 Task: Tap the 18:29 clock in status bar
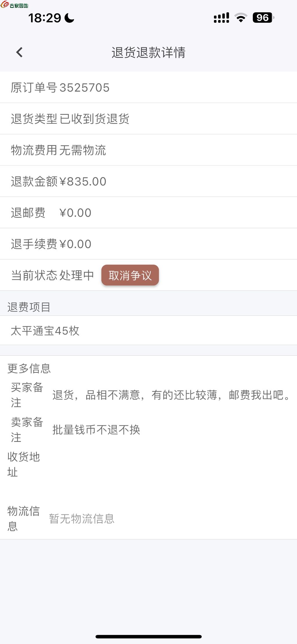(44, 18)
